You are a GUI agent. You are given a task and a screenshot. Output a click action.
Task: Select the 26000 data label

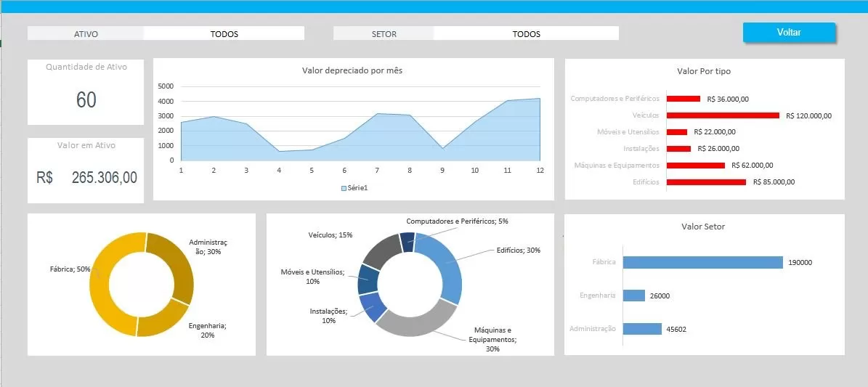(660, 296)
